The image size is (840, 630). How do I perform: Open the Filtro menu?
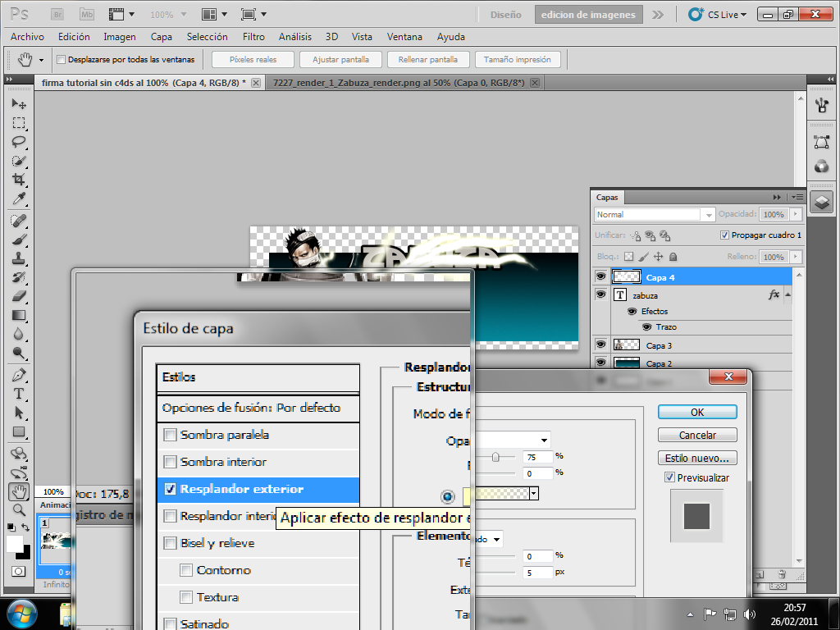pos(253,36)
